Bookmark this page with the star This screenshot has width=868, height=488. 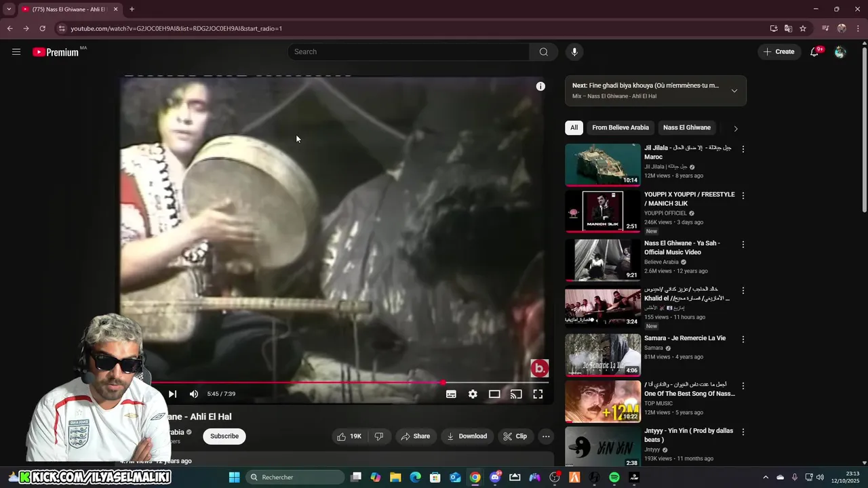coord(803,28)
